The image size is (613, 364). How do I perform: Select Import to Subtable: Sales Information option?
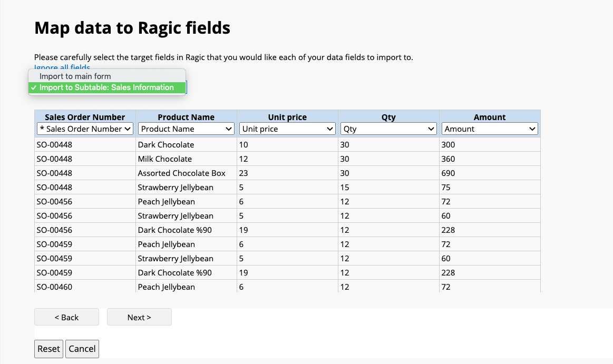106,87
